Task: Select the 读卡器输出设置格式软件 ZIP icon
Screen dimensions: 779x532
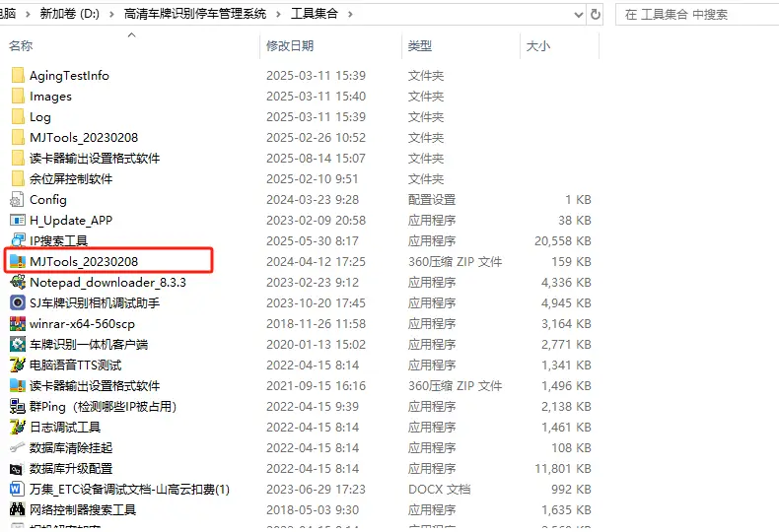Action: tap(18, 385)
